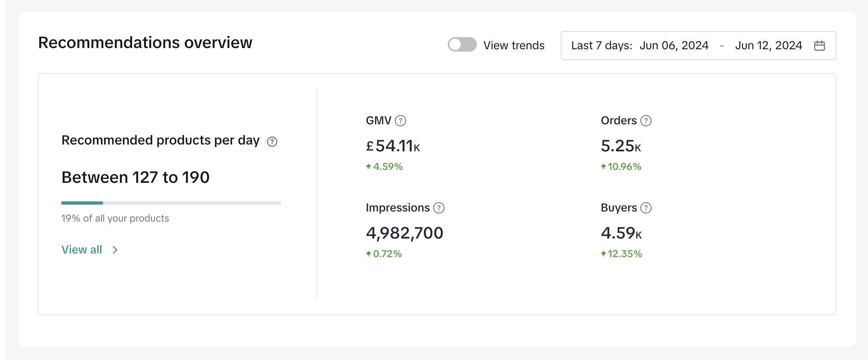Click the Orders help question-mark icon
The image size is (868, 360).
point(646,121)
